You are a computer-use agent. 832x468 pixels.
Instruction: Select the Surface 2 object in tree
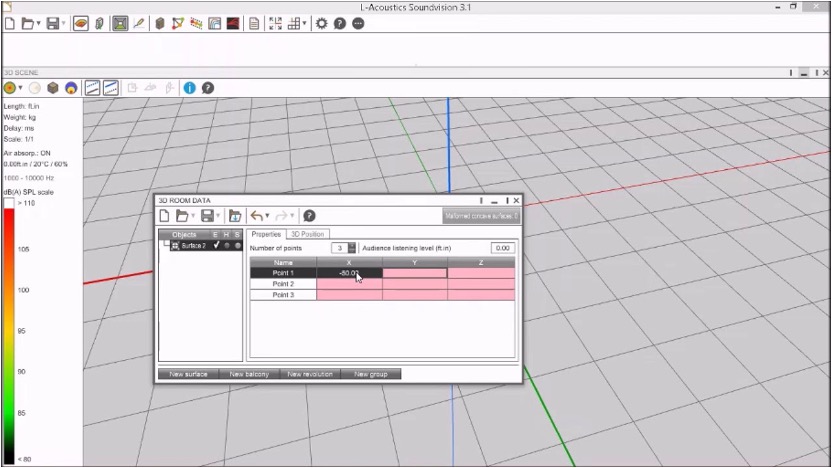pos(193,246)
